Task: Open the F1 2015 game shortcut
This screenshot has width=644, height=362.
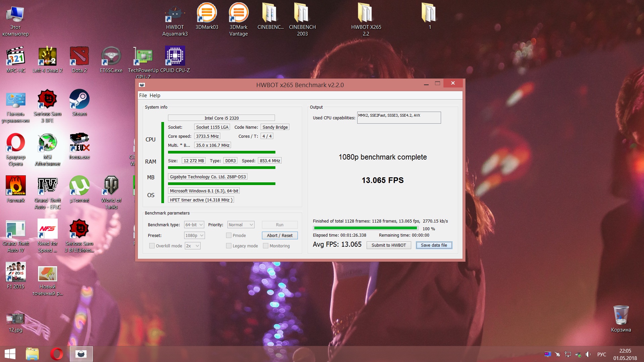Action: pos(15,276)
